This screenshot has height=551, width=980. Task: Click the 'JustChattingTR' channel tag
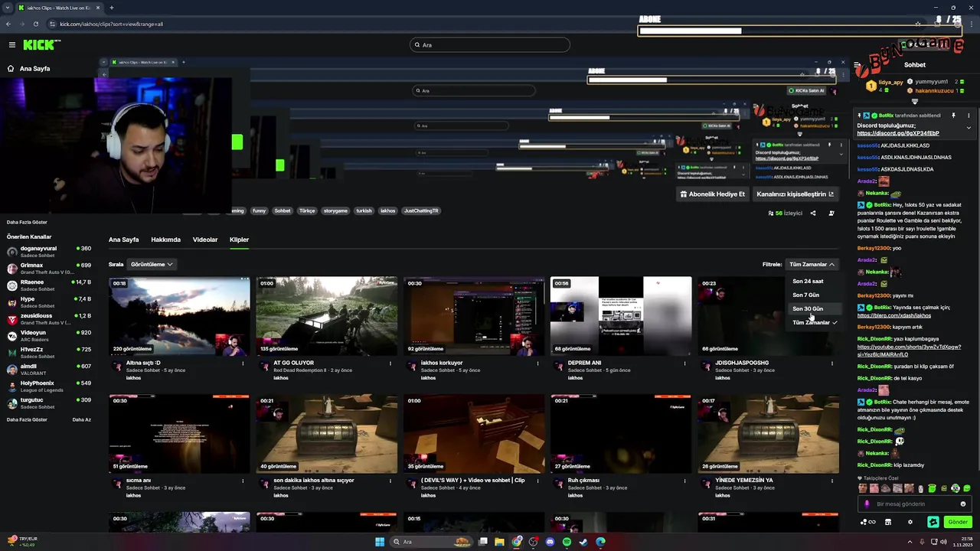421,210
